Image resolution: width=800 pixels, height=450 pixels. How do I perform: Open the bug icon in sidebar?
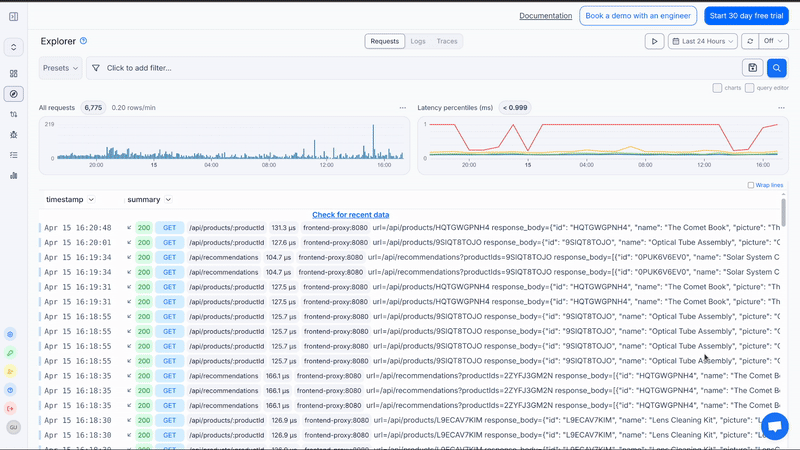click(x=13, y=134)
